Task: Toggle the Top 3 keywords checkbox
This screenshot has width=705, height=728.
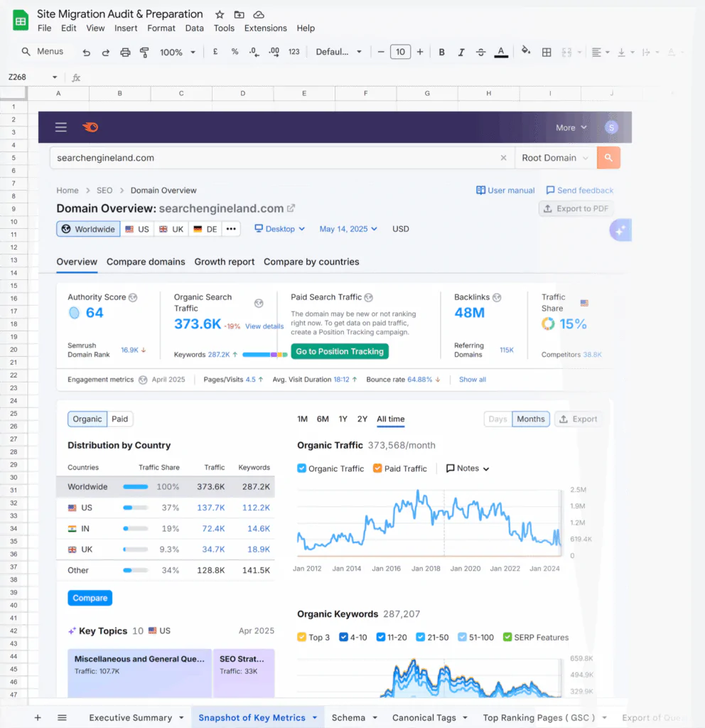Action: click(x=301, y=637)
